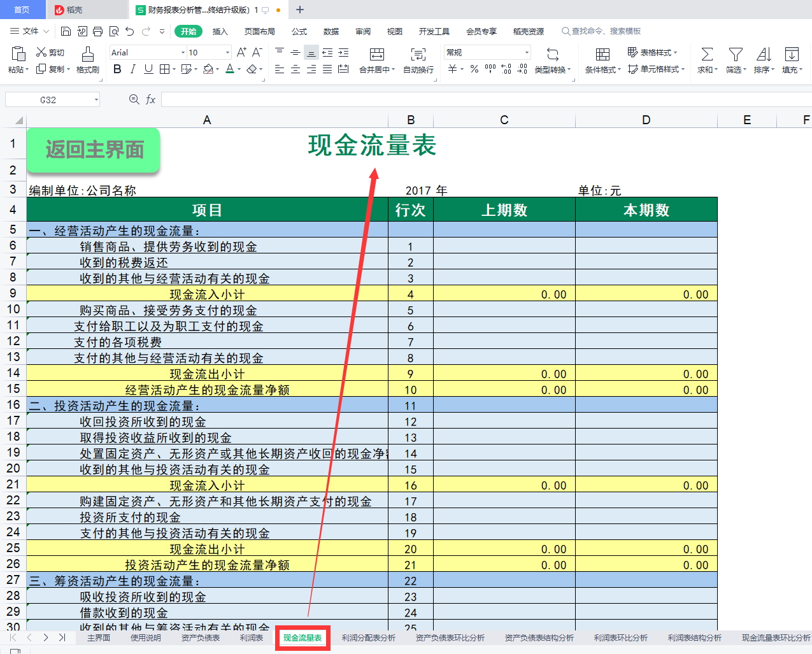Select the Format Painter (格式刷) tool

(88, 60)
